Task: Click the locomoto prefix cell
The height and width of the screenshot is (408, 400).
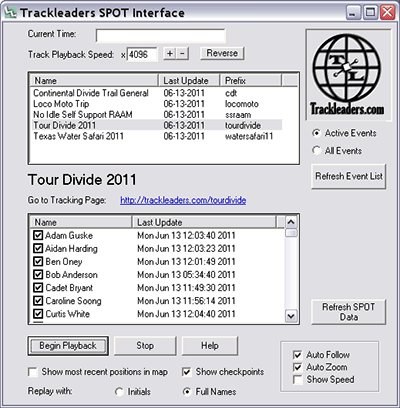Action: pyautogui.click(x=242, y=104)
